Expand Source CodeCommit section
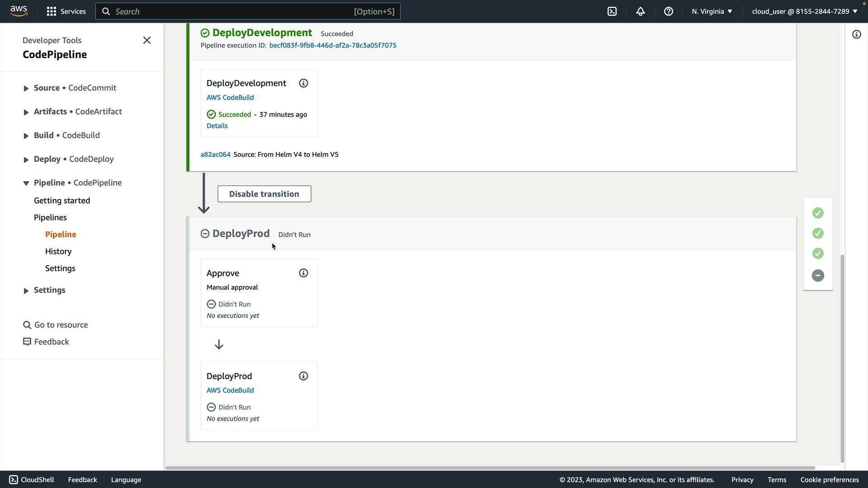Screen dimensions: 868x488 (x=26, y=88)
